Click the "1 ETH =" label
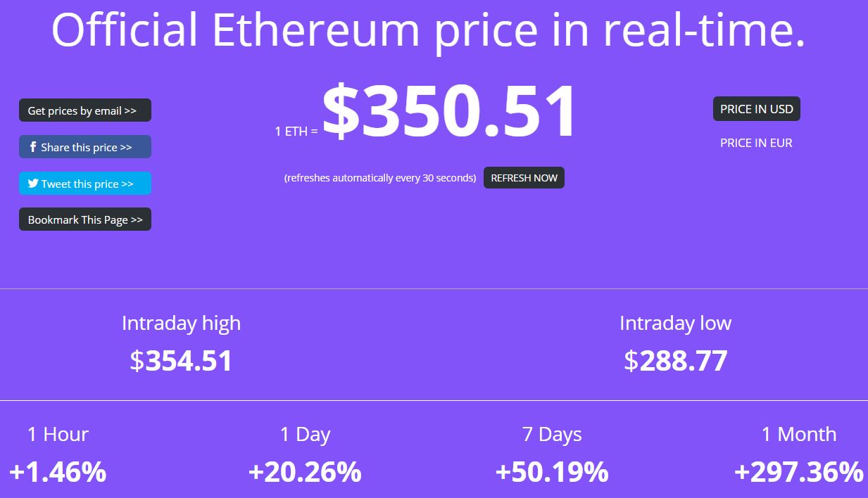Image resolution: width=868 pixels, height=498 pixels. click(x=296, y=132)
